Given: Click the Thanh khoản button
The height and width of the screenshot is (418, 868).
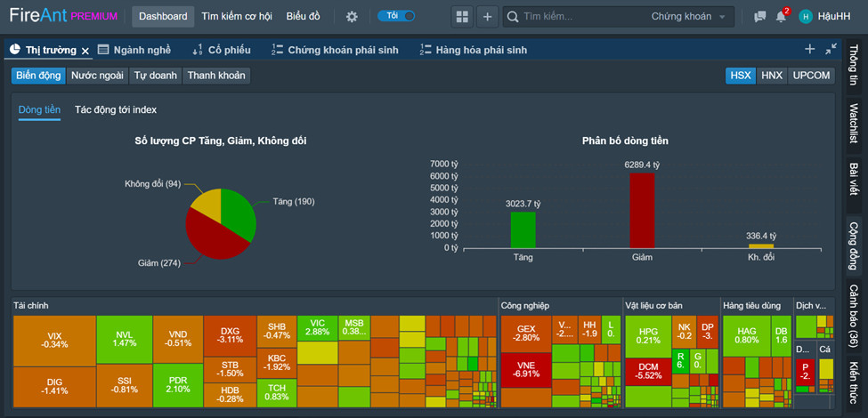Looking at the screenshot, I should (x=216, y=76).
